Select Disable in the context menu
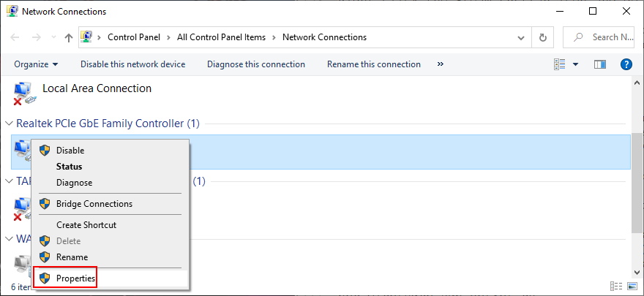The height and width of the screenshot is (296, 644). point(70,151)
